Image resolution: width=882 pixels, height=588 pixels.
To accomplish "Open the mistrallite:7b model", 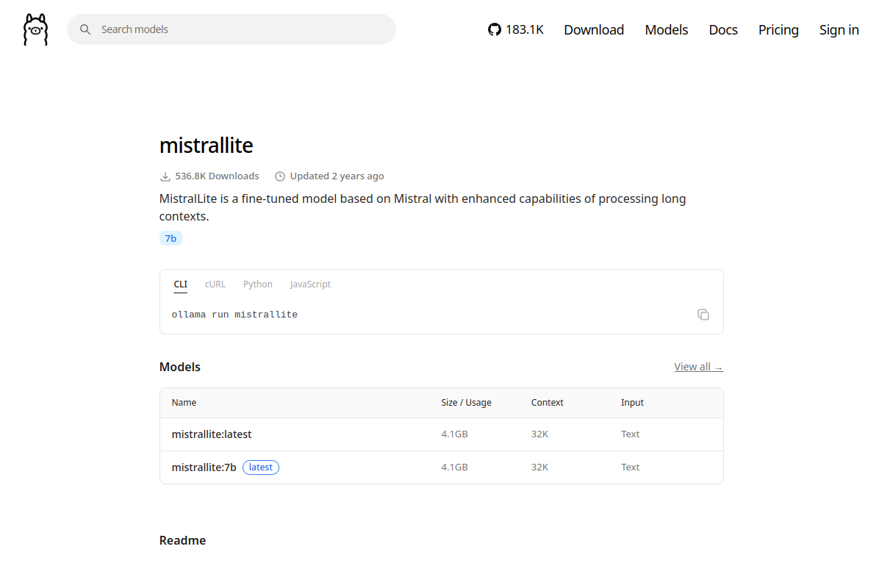I will tap(204, 467).
